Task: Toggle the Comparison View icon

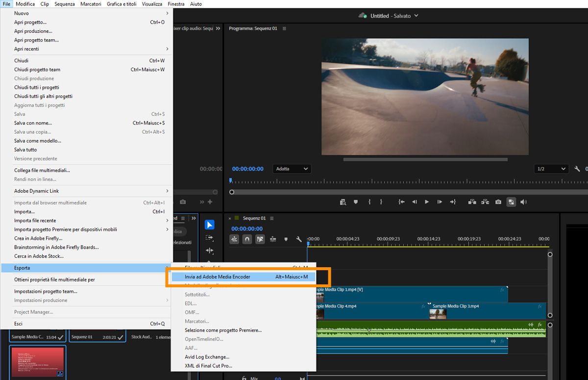Action: coord(511,202)
